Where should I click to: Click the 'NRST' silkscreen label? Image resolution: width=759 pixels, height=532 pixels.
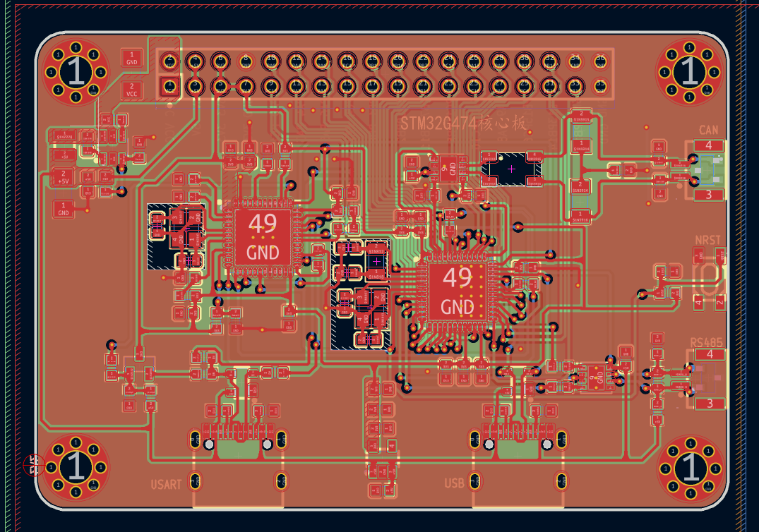click(x=707, y=241)
